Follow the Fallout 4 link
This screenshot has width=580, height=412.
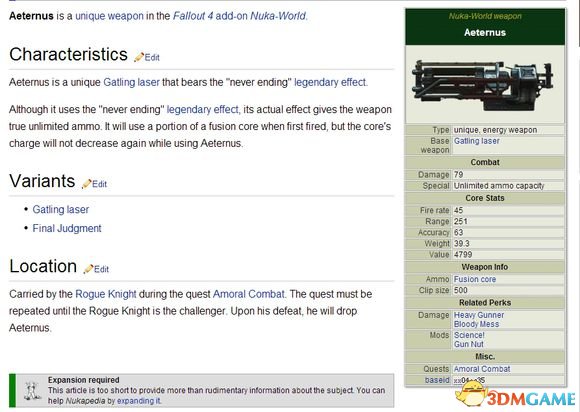(192, 16)
